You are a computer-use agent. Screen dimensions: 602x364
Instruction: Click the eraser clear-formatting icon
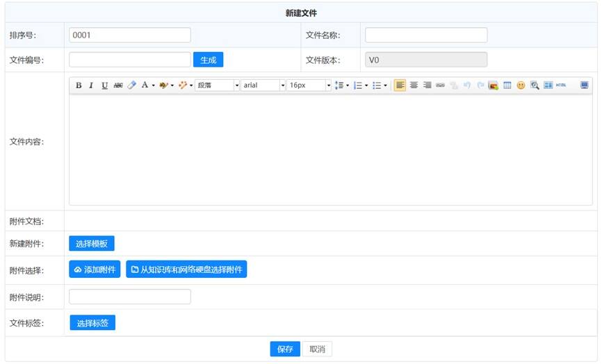point(131,85)
